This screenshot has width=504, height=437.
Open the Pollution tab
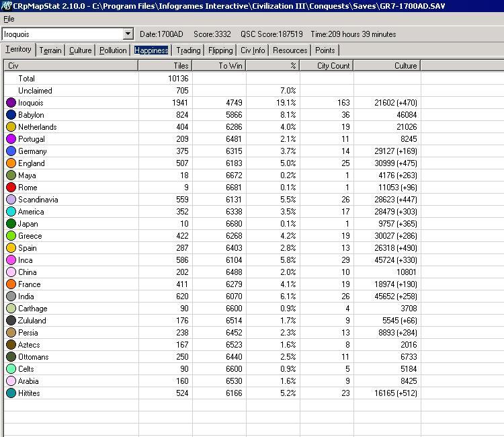(x=113, y=50)
